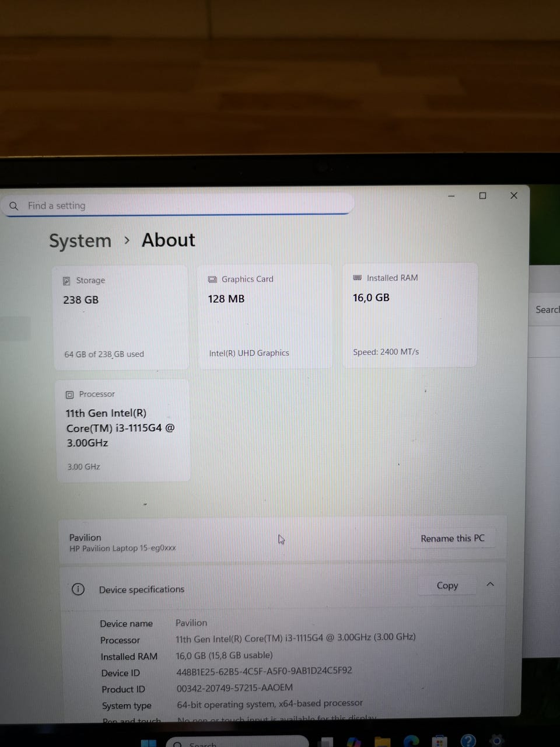Select 'Intel(R) UHD Graphics' text
This screenshot has height=747, width=560.
point(249,353)
